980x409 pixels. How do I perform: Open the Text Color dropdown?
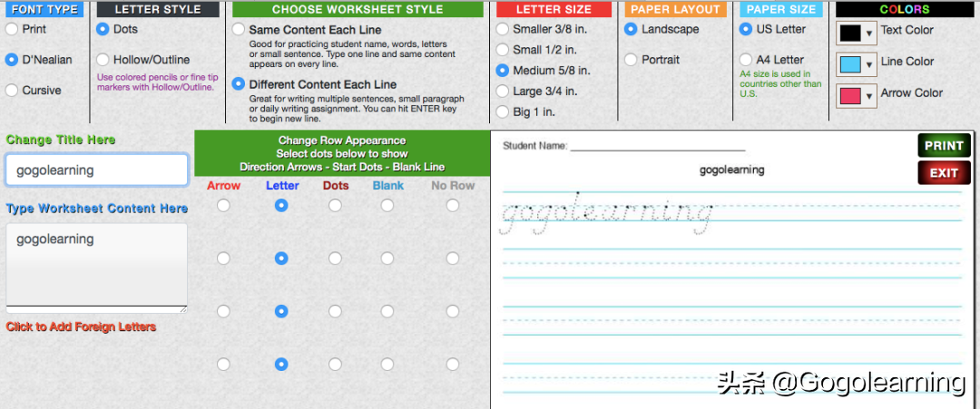pos(870,34)
